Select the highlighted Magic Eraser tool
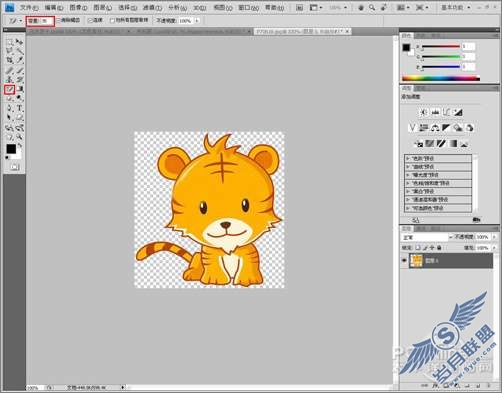This screenshot has width=502, height=393. (10, 89)
